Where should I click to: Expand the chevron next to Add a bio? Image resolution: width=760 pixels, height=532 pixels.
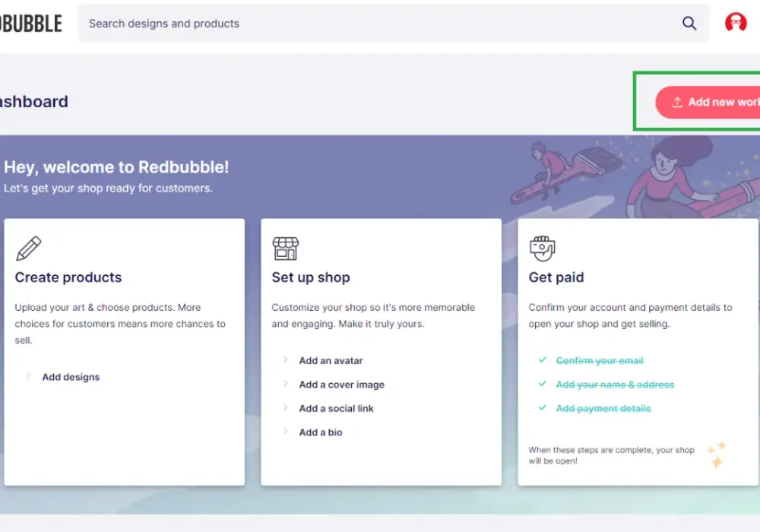click(x=285, y=431)
